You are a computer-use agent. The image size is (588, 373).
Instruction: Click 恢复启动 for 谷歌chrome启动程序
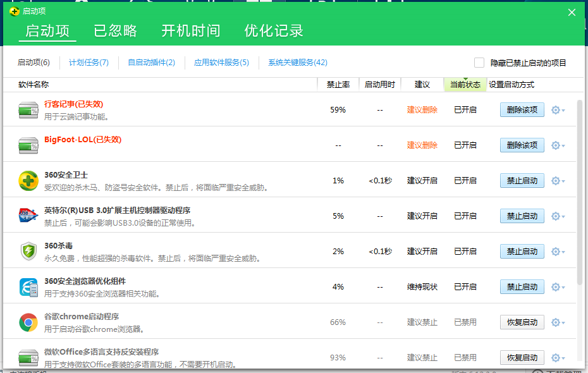522,322
